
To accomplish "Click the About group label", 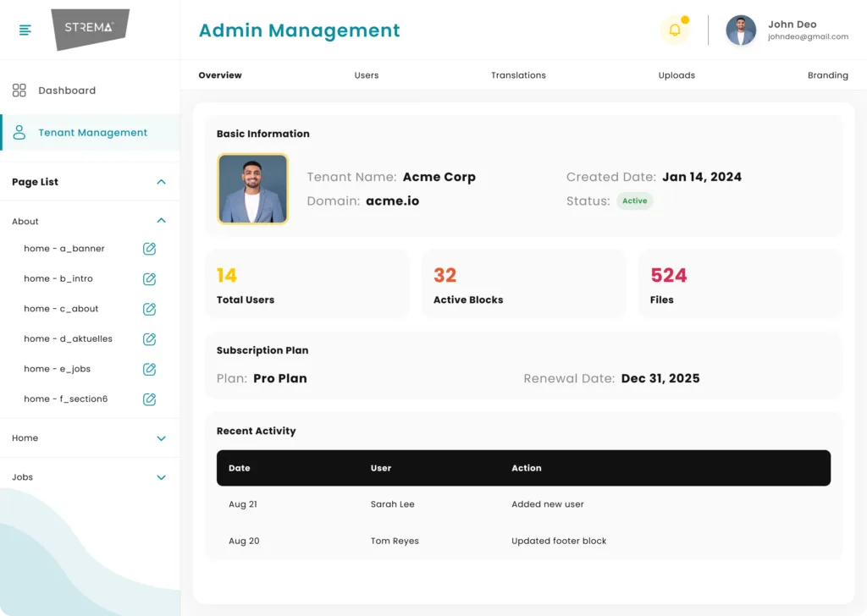I will coord(25,221).
